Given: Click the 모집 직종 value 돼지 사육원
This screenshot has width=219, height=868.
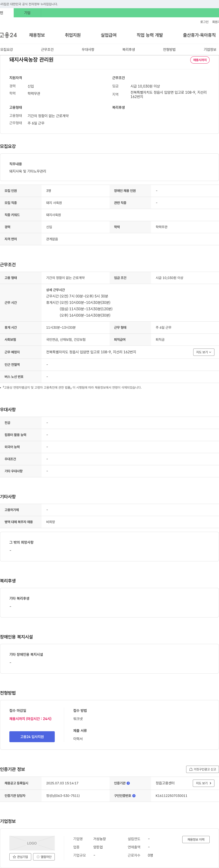Looking at the screenshot, I should pyautogui.click(x=54, y=203).
